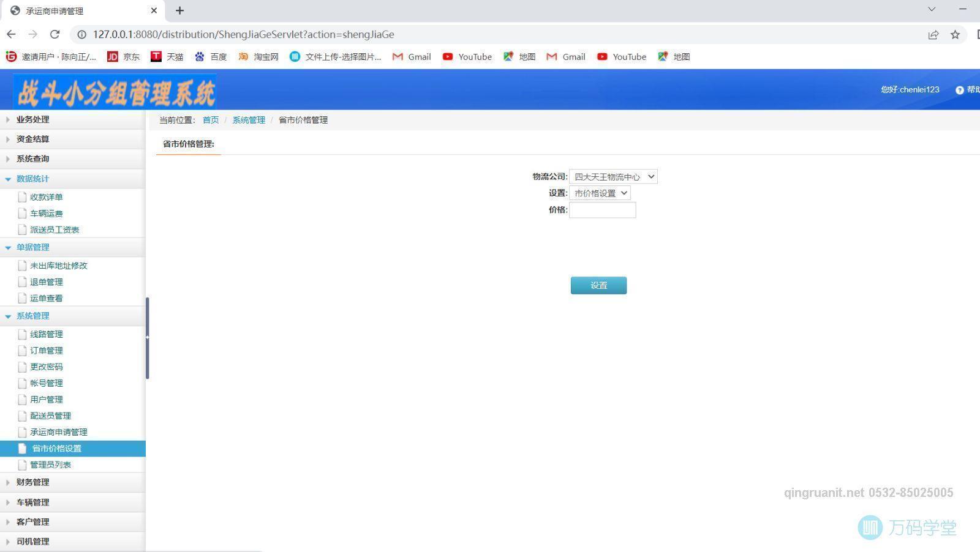
Task: Open the second 地图 bookmark
Action: coord(674,57)
